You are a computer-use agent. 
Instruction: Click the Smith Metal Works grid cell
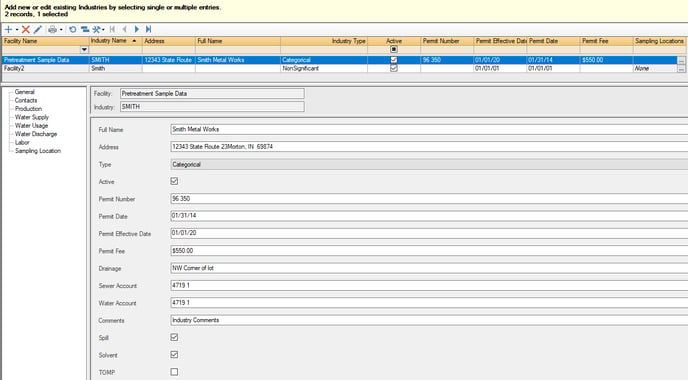238,60
